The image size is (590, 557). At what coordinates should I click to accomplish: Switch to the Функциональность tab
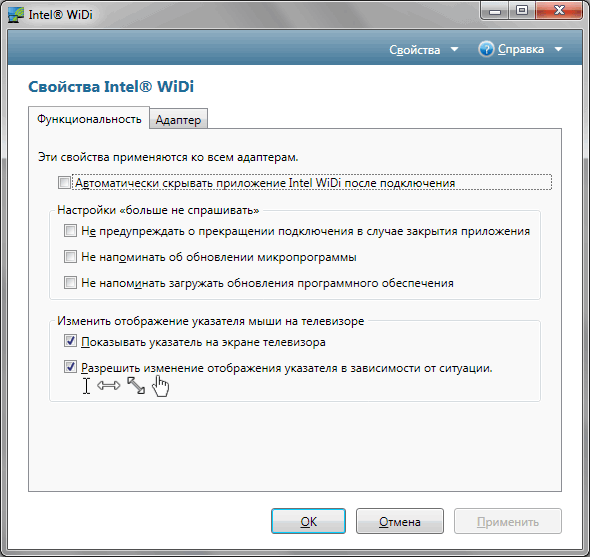pyautogui.click(x=89, y=119)
